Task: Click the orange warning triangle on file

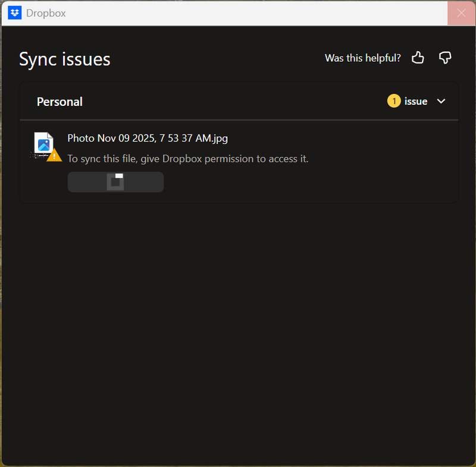Action: pos(55,155)
